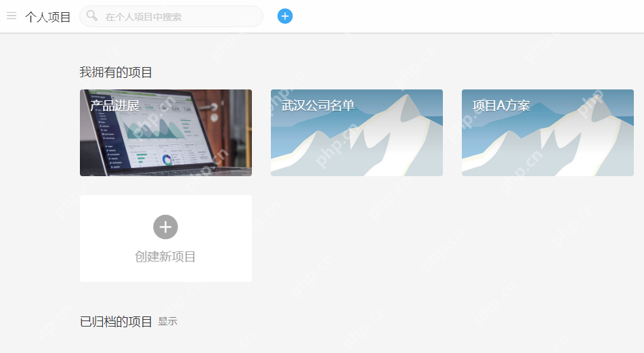The height and width of the screenshot is (353, 644).
Task: Click the 创建新项目 label
Action: pos(165,257)
